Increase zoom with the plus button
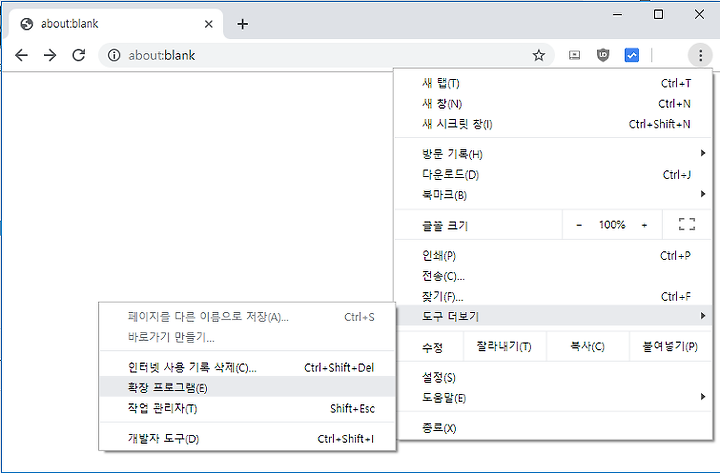Image resolution: width=720 pixels, height=473 pixels. click(x=645, y=225)
